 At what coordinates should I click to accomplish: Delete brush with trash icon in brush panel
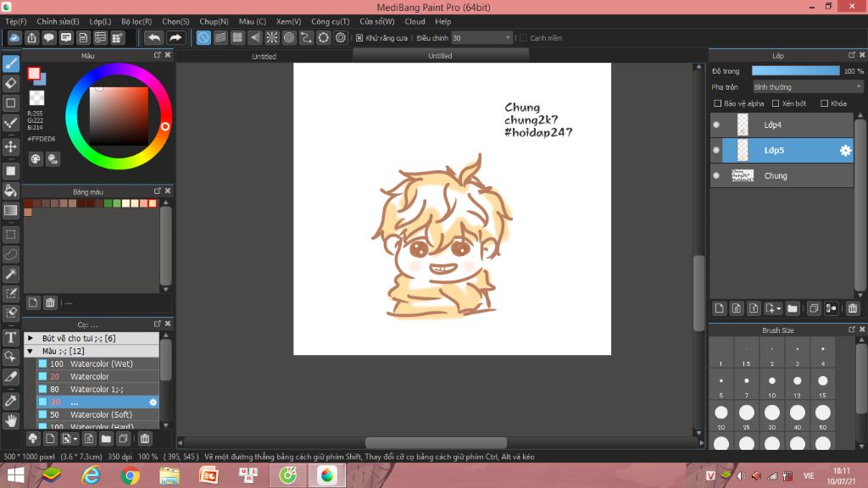coord(144,439)
